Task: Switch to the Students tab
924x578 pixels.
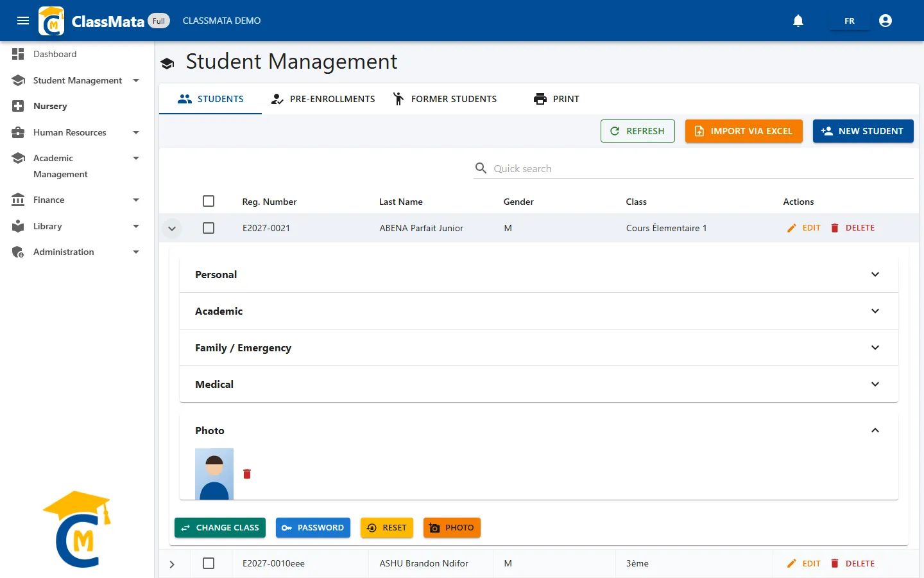Action: point(210,99)
